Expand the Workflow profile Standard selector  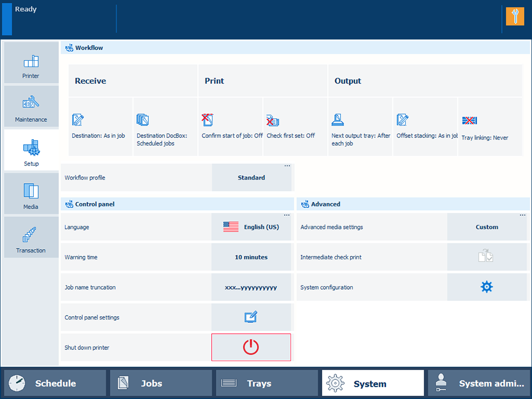pyautogui.click(x=251, y=178)
